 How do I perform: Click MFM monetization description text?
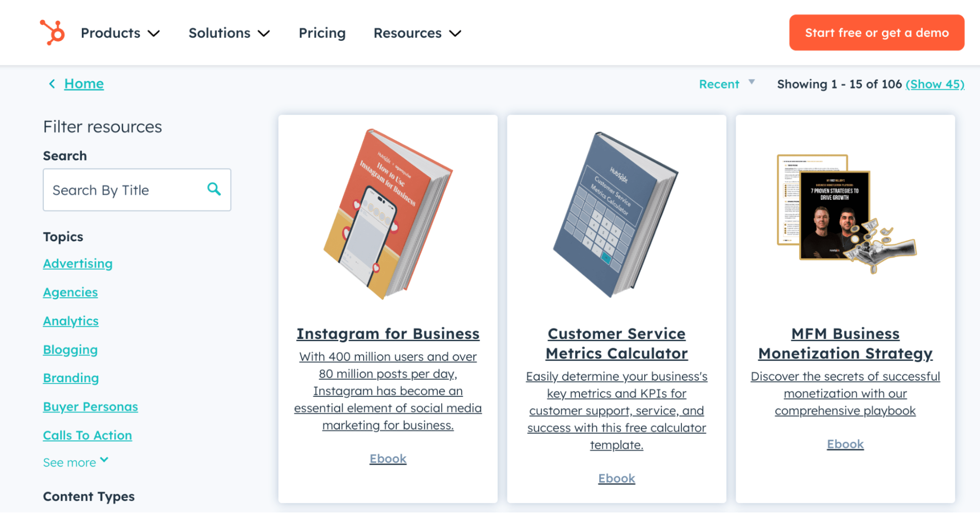click(x=845, y=393)
